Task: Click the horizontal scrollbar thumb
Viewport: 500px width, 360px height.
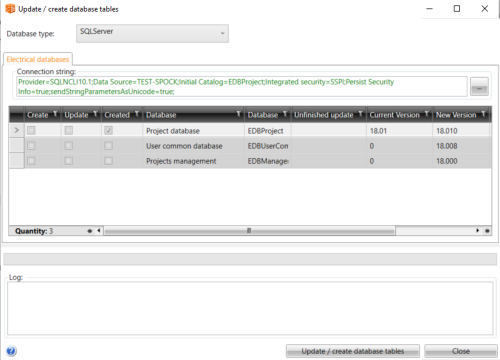Action: pyautogui.click(x=249, y=231)
